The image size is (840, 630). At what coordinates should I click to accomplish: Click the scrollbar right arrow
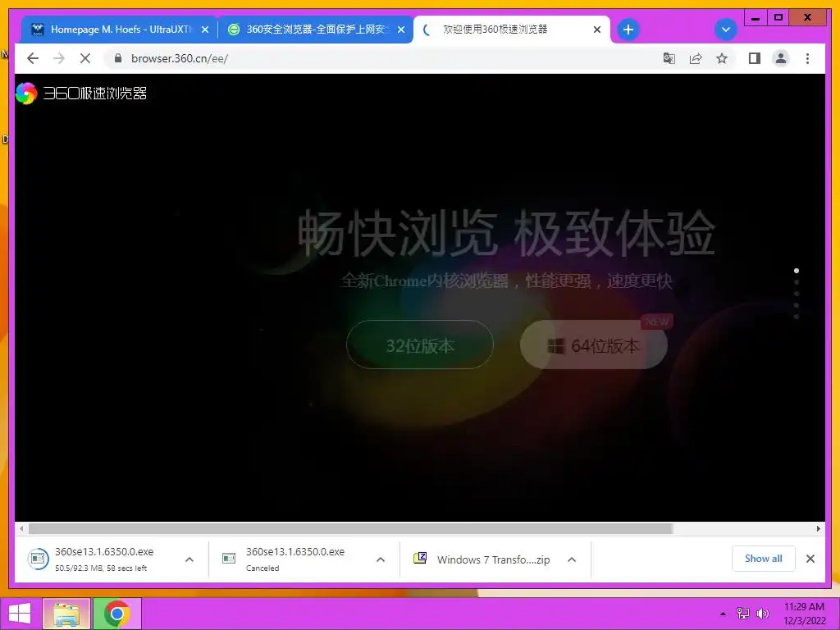click(x=818, y=529)
